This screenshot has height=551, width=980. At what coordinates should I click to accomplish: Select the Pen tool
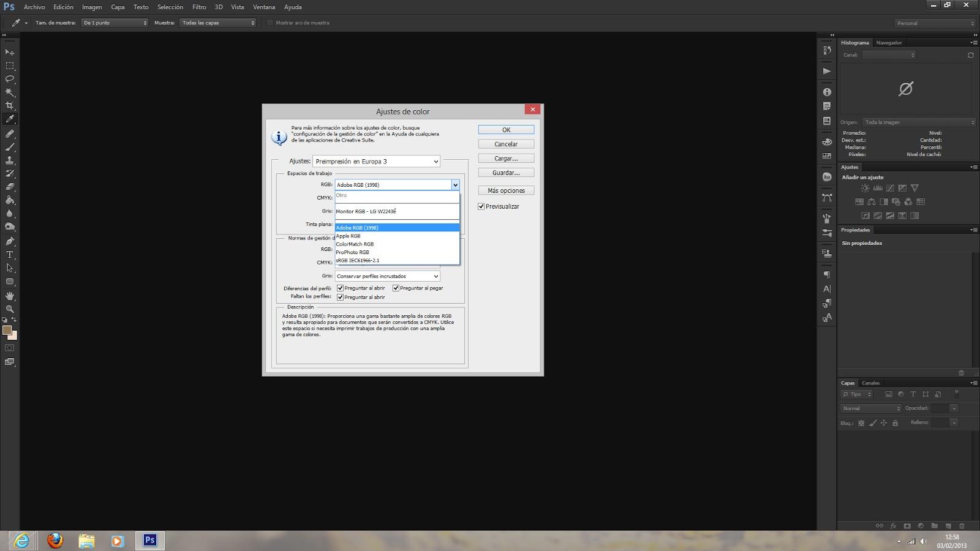[x=10, y=241]
